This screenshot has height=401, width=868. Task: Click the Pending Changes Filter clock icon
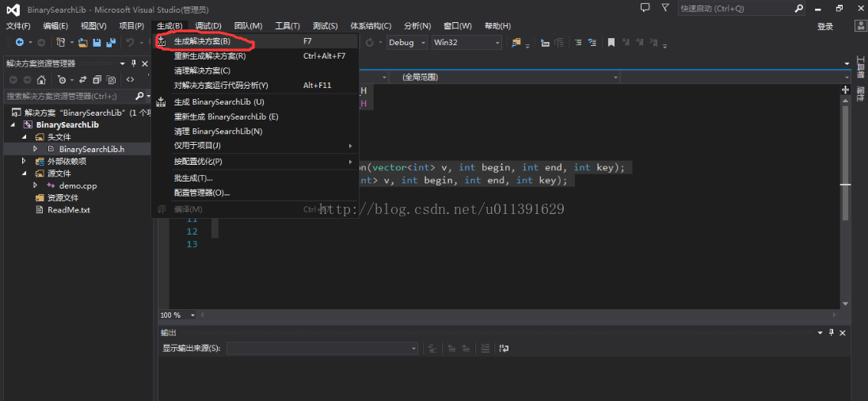(x=63, y=80)
